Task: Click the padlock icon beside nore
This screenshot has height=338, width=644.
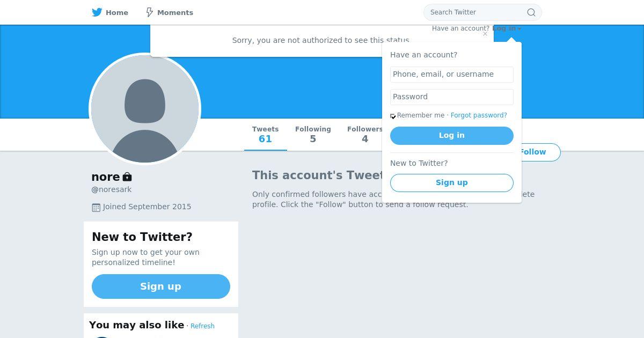Action: click(127, 177)
